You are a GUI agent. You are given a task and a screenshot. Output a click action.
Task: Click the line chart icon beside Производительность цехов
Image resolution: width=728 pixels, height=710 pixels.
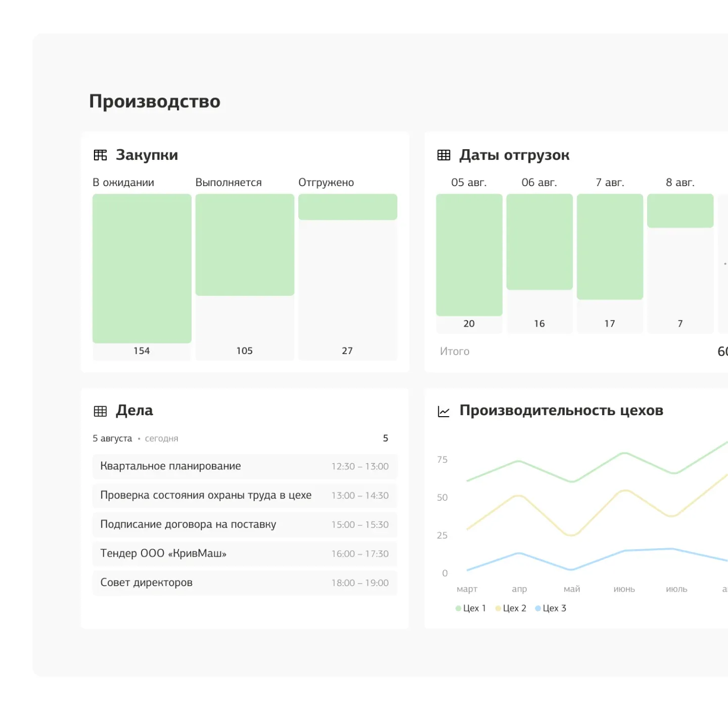point(443,412)
